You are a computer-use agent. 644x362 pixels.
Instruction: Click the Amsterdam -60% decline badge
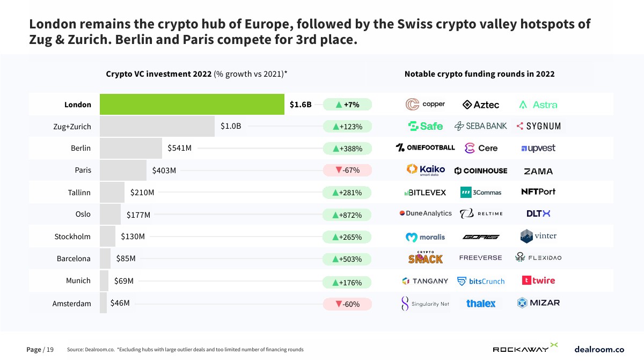tap(347, 304)
